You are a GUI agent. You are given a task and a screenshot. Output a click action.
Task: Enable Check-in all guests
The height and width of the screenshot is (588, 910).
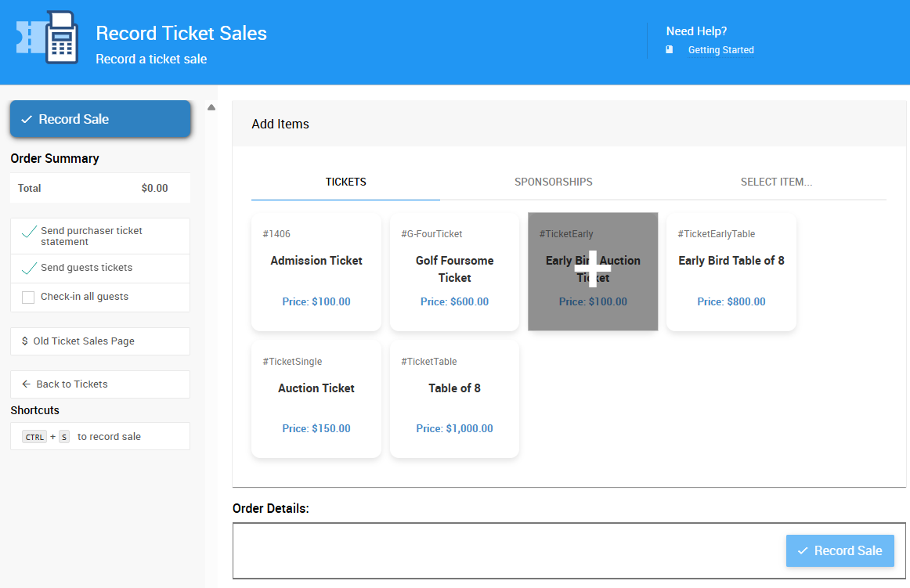27,298
